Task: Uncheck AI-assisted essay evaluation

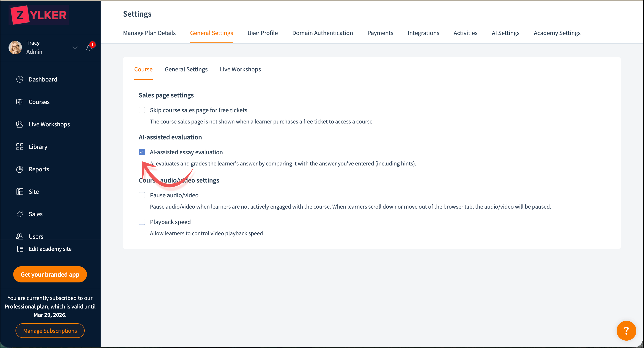Action: click(x=142, y=152)
